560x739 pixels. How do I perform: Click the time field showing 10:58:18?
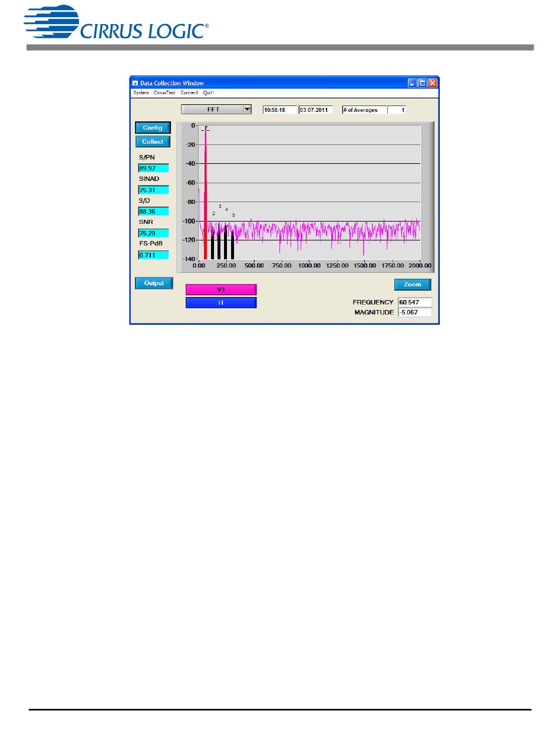tap(279, 110)
